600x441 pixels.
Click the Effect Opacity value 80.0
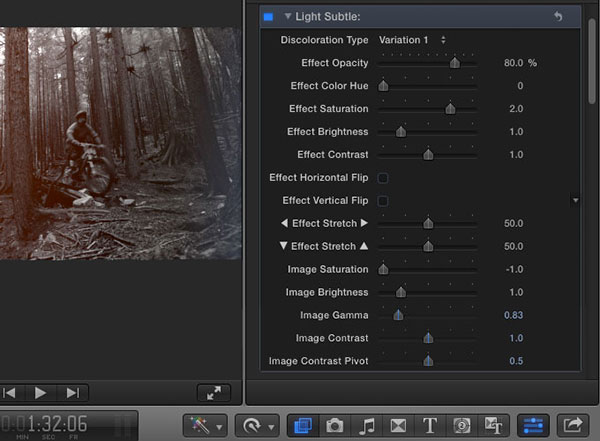click(513, 63)
